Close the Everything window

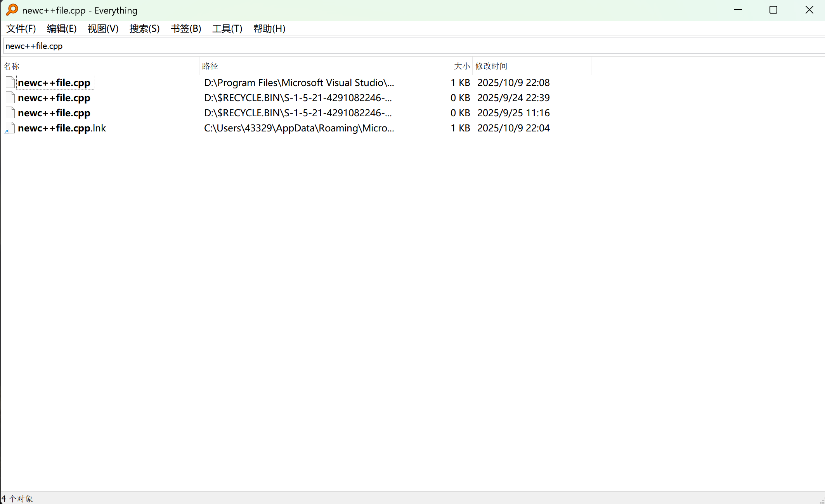point(809,10)
